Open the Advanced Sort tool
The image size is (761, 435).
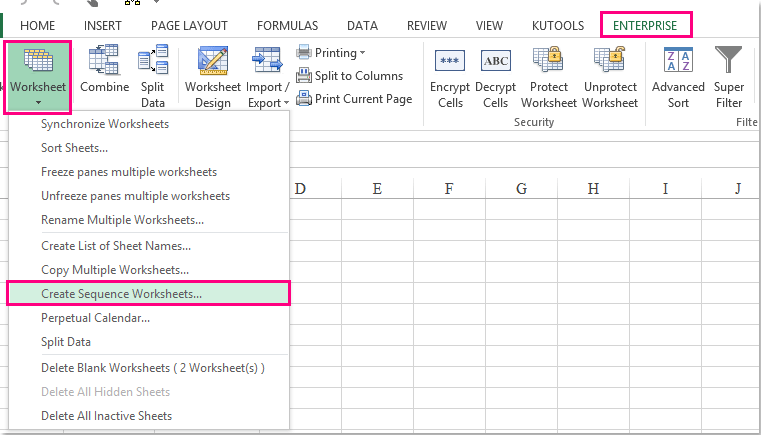point(678,62)
